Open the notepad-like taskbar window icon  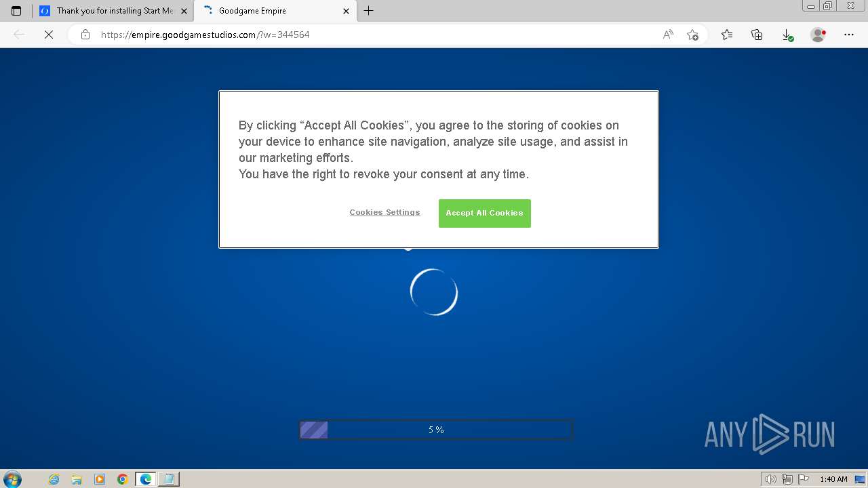(x=169, y=479)
